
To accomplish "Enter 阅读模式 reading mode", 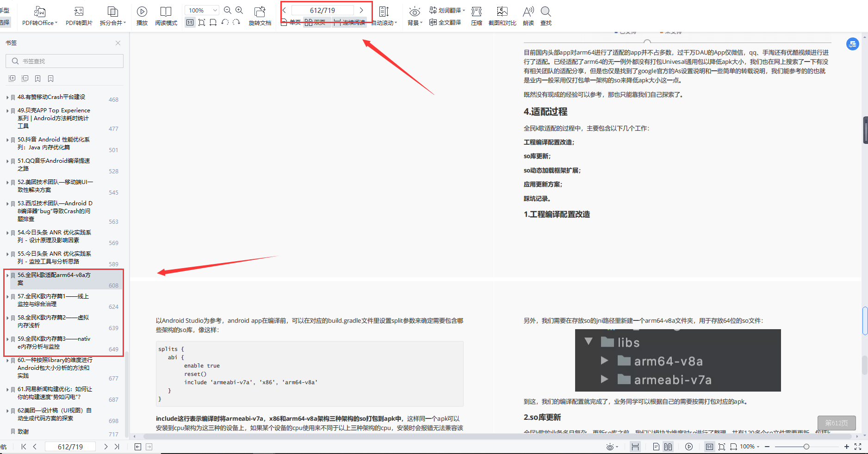I will [166, 16].
